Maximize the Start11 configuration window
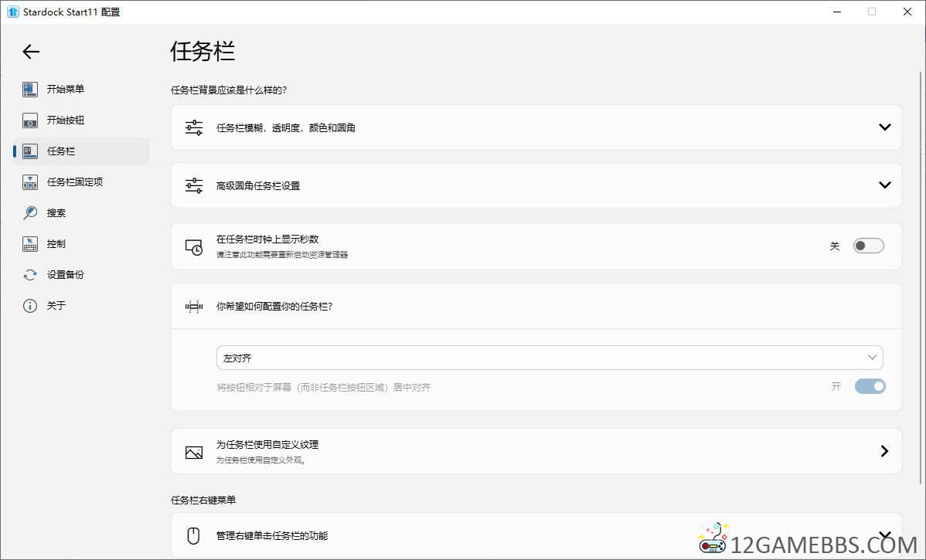This screenshot has height=560, width=926. point(872,12)
